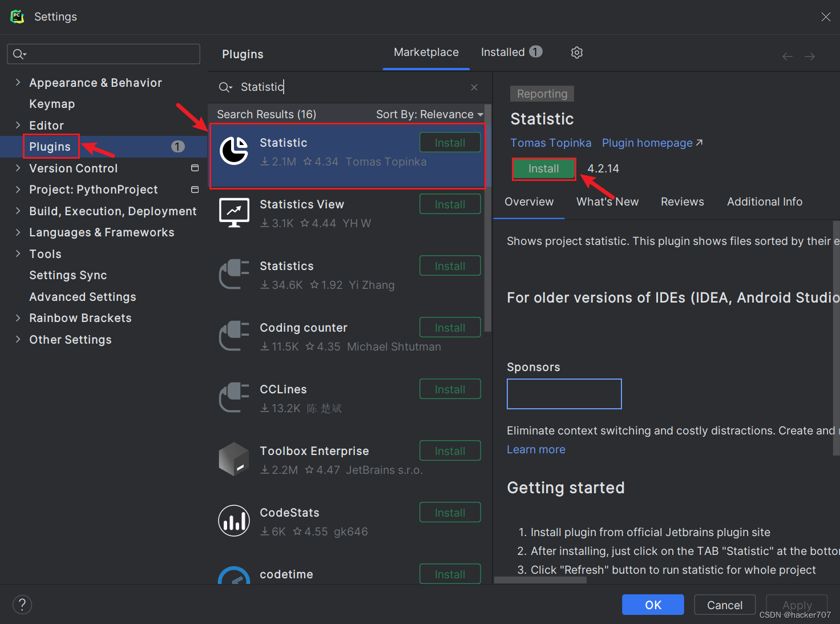This screenshot has width=840, height=624.
Task: Expand Project: PythonProject node
Action: point(18,189)
